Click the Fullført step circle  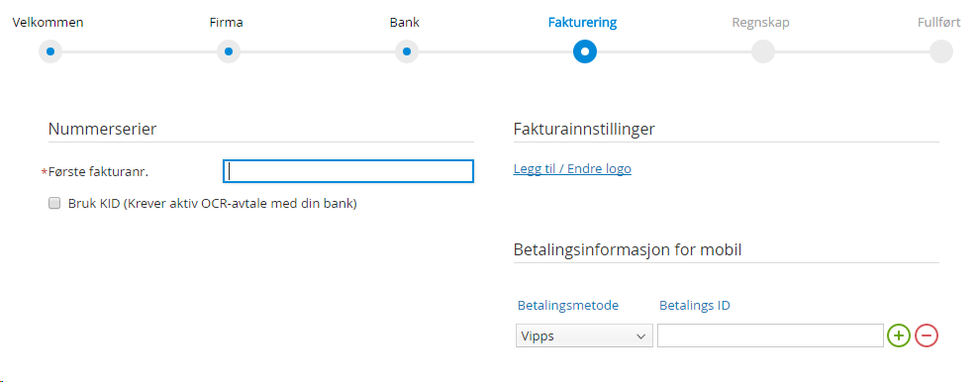click(x=941, y=51)
